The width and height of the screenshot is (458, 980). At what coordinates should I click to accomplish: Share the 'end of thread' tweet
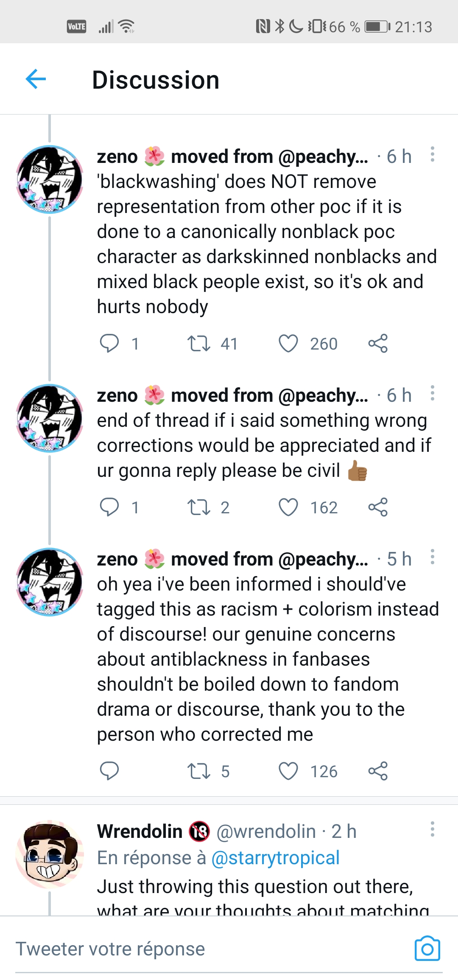[x=378, y=507]
